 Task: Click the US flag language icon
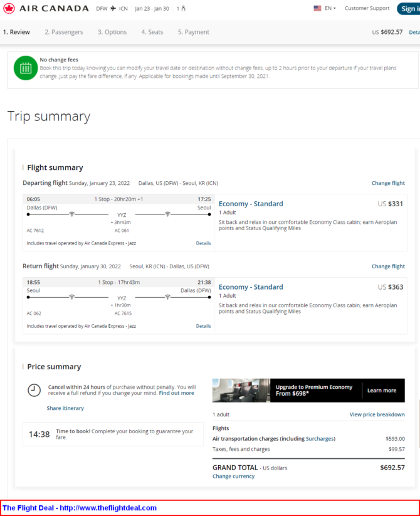pyautogui.click(x=317, y=9)
